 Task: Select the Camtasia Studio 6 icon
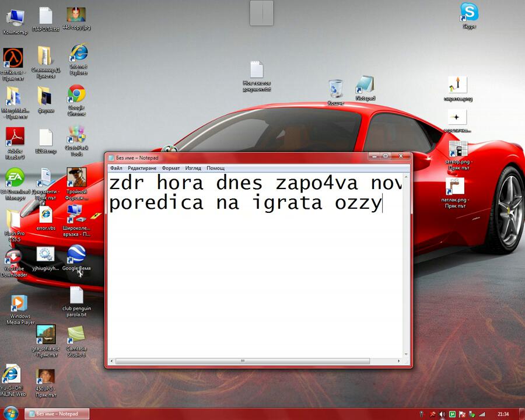pos(76,335)
